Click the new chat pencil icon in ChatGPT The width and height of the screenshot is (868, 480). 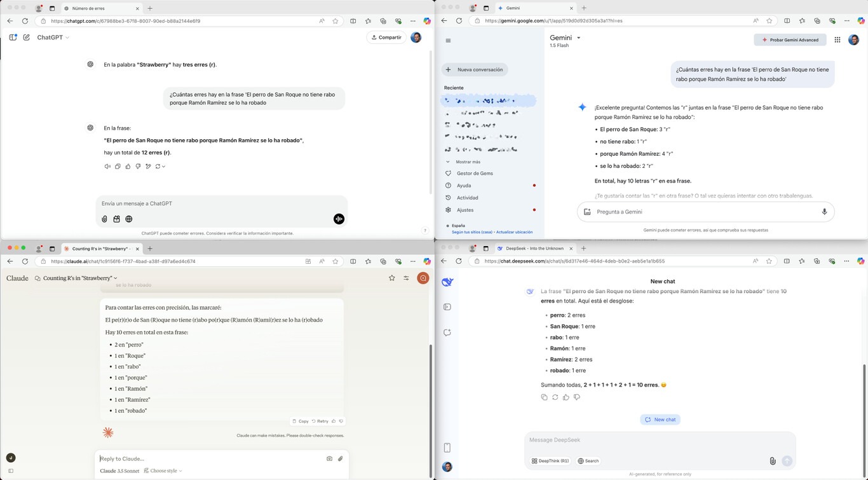click(x=27, y=38)
